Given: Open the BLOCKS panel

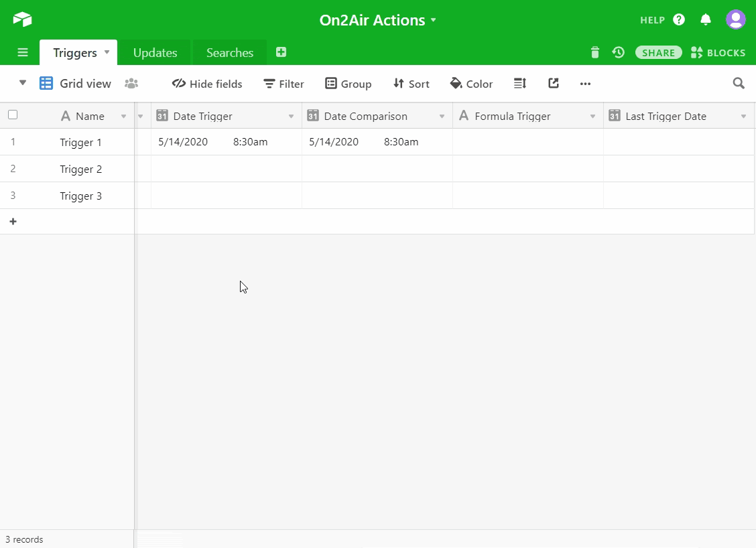Looking at the screenshot, I should [x=718, y=53].
